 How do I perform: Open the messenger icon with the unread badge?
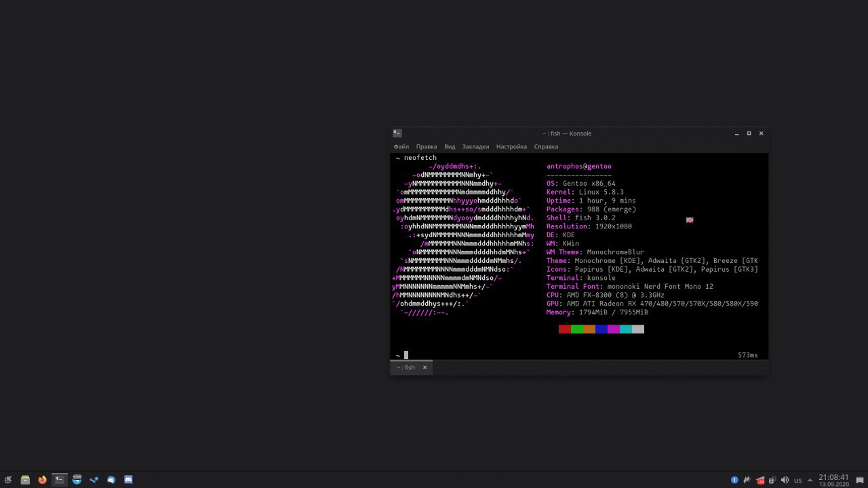[77, 480]
